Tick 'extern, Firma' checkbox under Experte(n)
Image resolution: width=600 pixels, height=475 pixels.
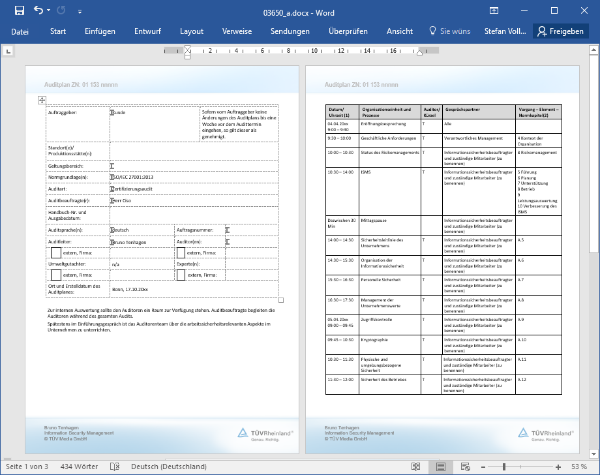pyautogui.click(x=181, y=275)
